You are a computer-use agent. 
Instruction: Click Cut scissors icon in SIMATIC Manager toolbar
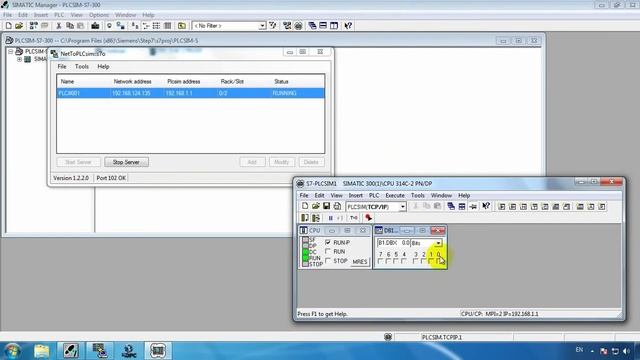tap(58, 26)
